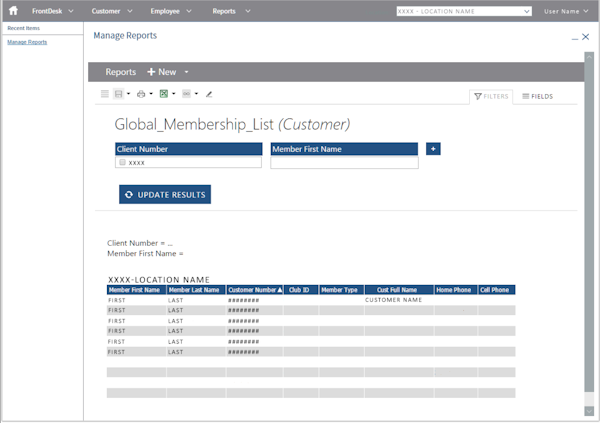Click the Global_Membership_List report title
600x423 pixels.
pos(232,124)
